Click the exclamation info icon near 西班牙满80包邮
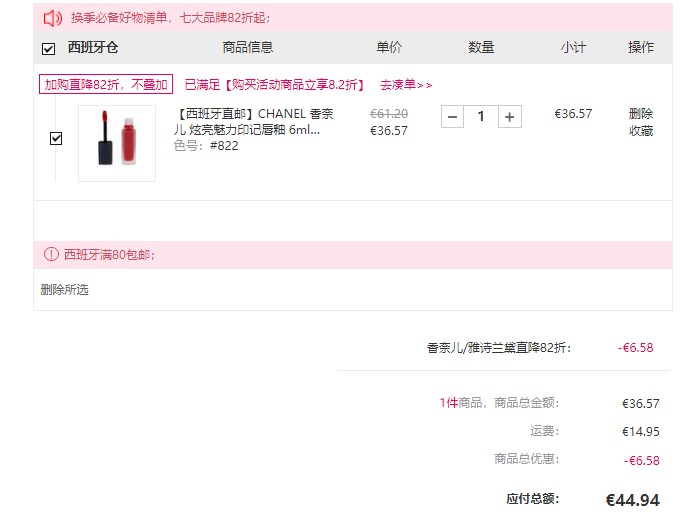 (x=51, y=254)
